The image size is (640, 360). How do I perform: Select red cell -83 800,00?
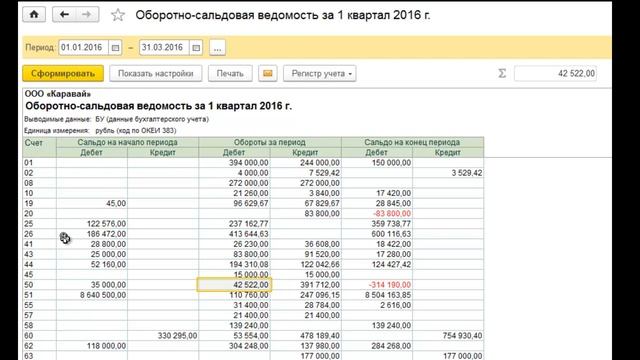pos(377,213)
